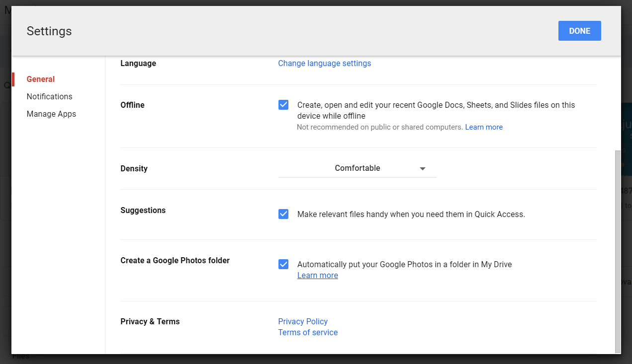Open the Change language settings link
Image resolution: width=632 pixels, height=364 pixels.
pos(324,64)
